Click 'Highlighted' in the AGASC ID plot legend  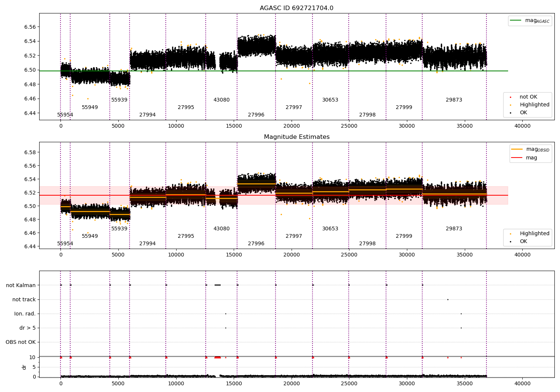point(534,105)
